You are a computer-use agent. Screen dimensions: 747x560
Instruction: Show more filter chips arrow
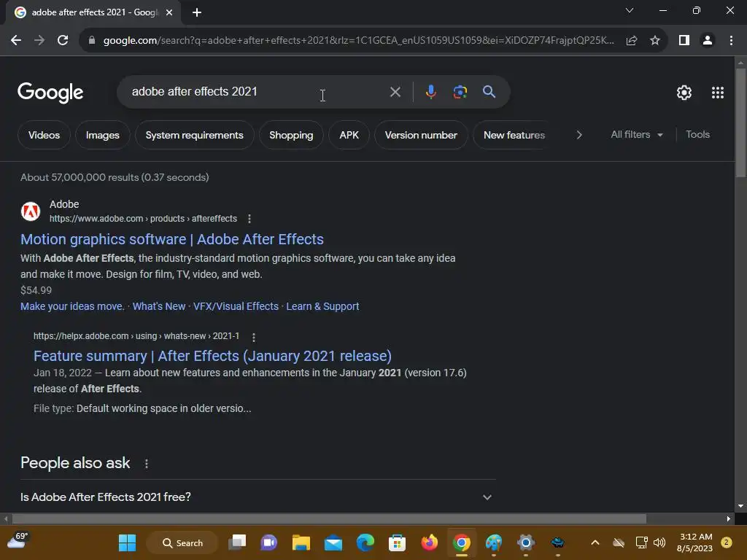[578, 135]
